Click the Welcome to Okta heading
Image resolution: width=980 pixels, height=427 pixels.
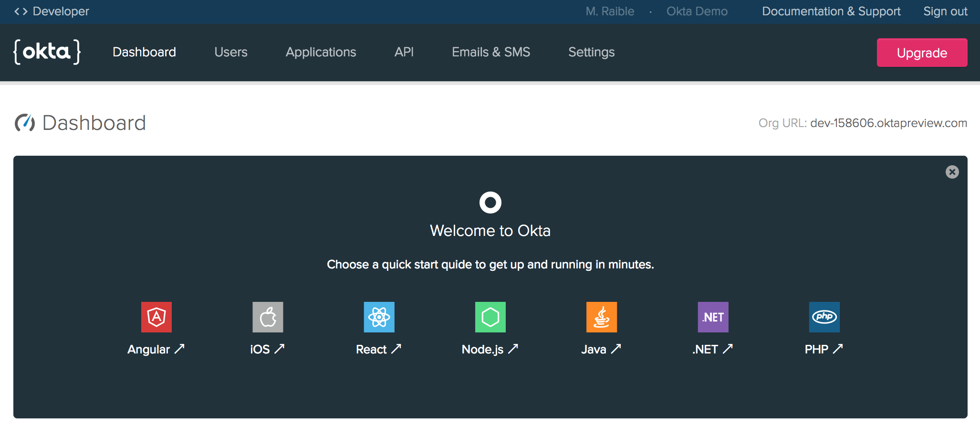coord(490,231)
